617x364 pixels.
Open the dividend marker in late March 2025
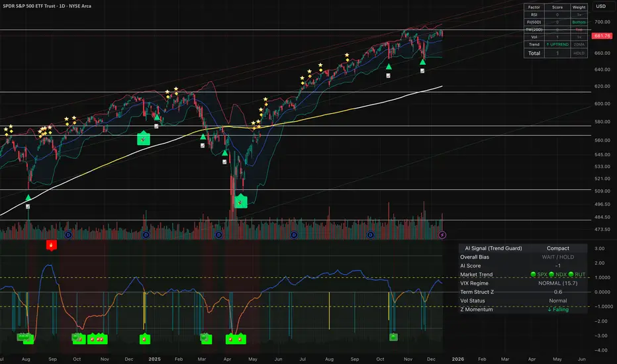(x=218, y=235)
